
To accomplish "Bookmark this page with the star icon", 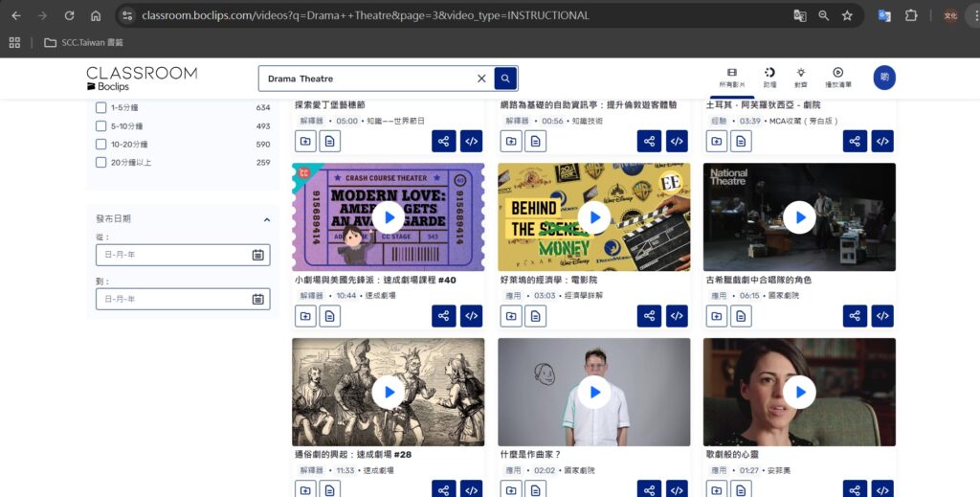I will point(847,16).
